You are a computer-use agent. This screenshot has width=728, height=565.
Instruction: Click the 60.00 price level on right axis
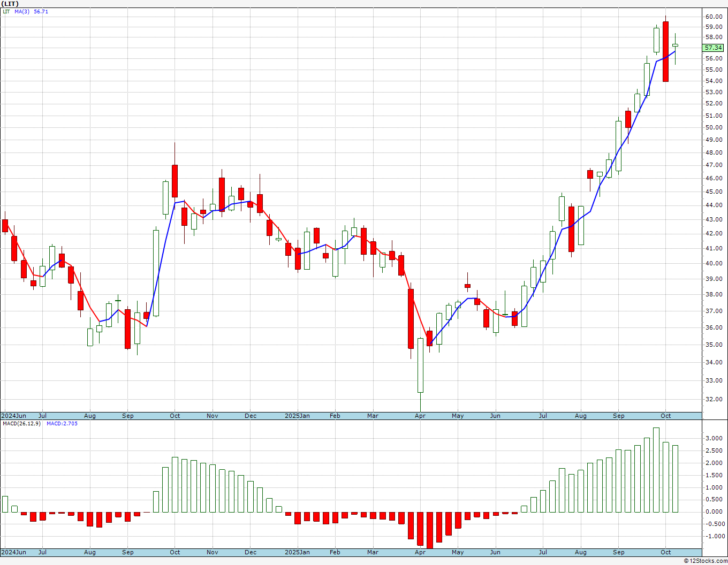(x=714, y=17)
